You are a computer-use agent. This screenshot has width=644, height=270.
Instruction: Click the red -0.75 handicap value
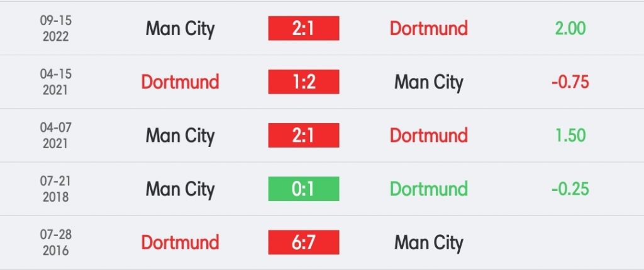[x=570, y=82]
